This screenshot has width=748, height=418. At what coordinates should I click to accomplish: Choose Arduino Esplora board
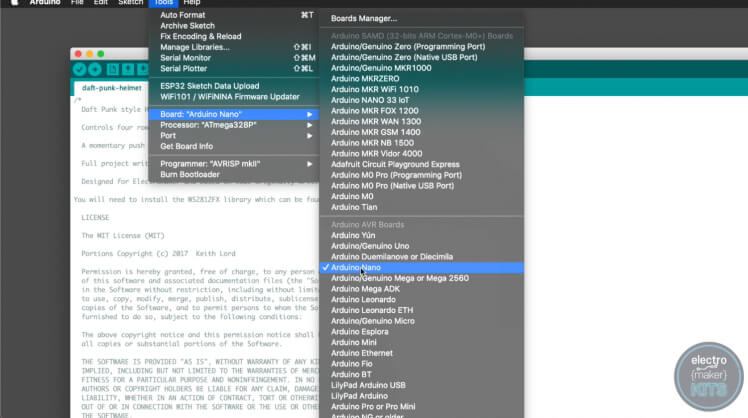point(422,332)
